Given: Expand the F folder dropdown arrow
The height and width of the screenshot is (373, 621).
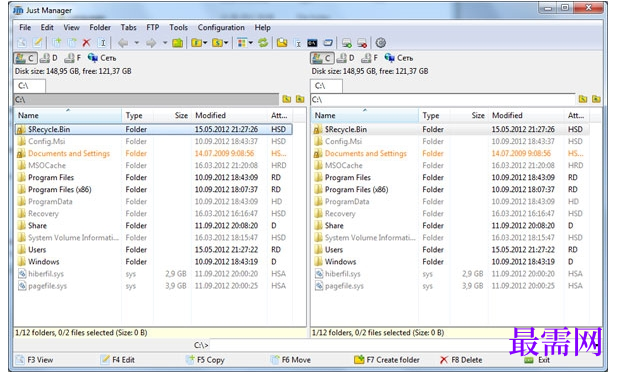Looking at the screenshot, I should coord(205,43).
